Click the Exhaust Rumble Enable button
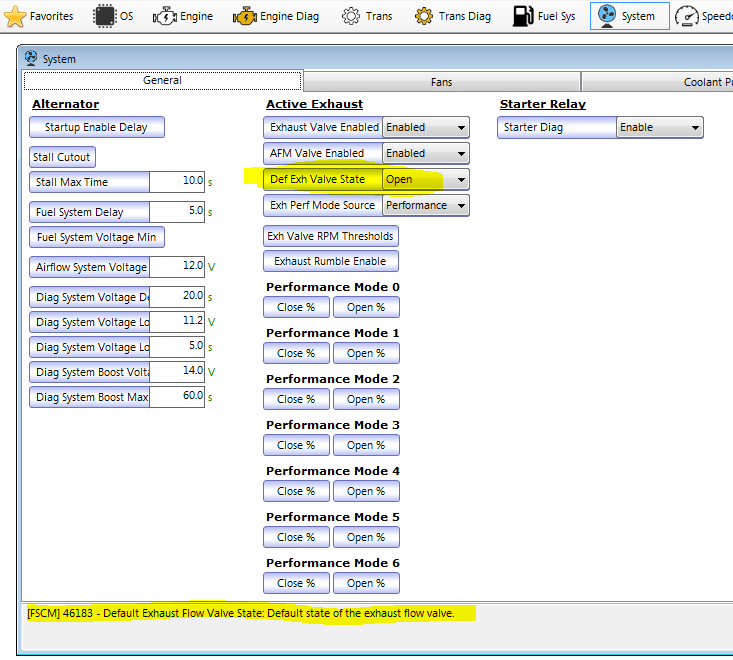The image size is (733, 660). 330,262
